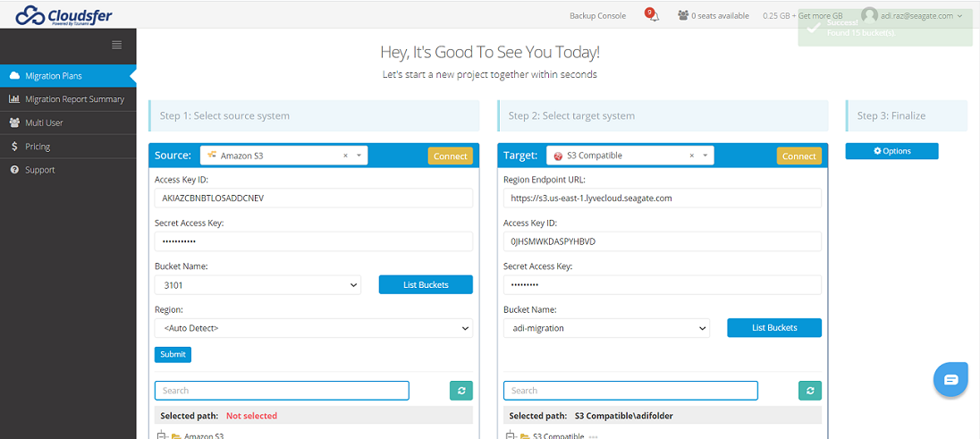This screenshot has height=439, width=980.
Task: Click Connect button for Source
Action: (x=450, y=156)
